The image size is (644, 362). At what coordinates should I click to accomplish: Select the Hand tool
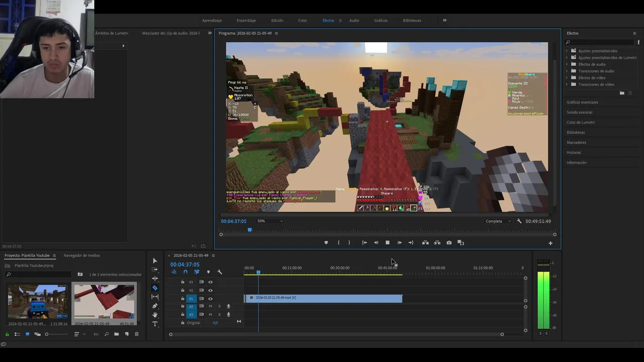click(155, 315)
